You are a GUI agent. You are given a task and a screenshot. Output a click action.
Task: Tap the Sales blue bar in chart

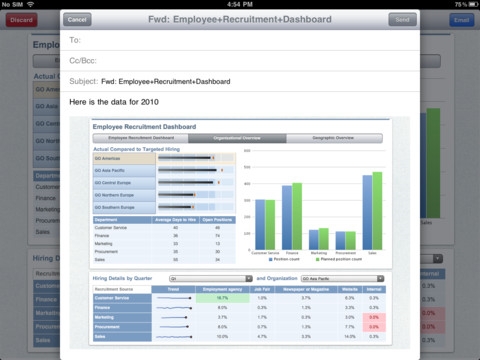click(367, 212)
